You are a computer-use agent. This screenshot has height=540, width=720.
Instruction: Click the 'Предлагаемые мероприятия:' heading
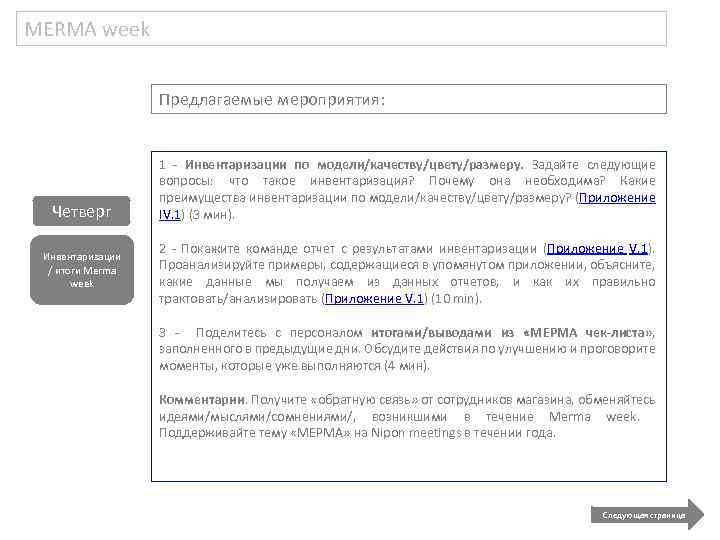[x=409, y=99]
